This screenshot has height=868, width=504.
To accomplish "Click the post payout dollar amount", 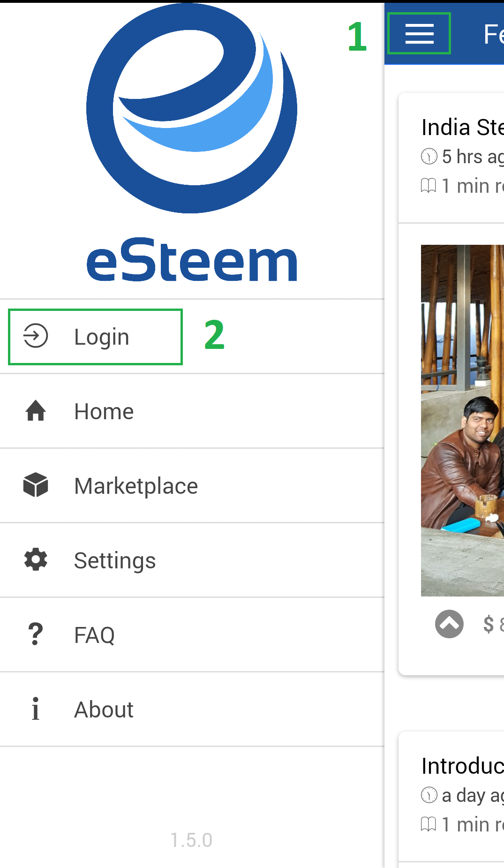I will coord(493,624).
